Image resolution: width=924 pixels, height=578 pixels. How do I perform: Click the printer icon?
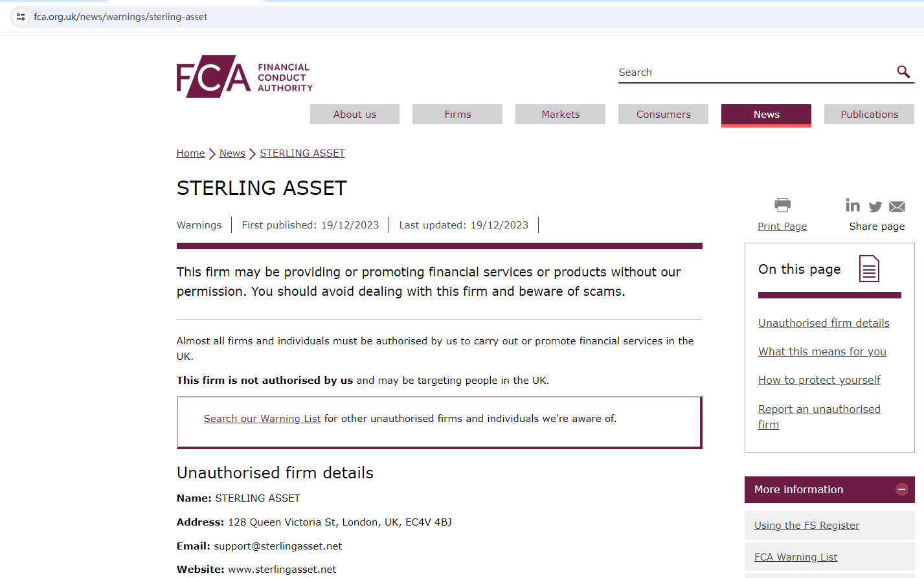pyautogui.click(x=782, y=205)
